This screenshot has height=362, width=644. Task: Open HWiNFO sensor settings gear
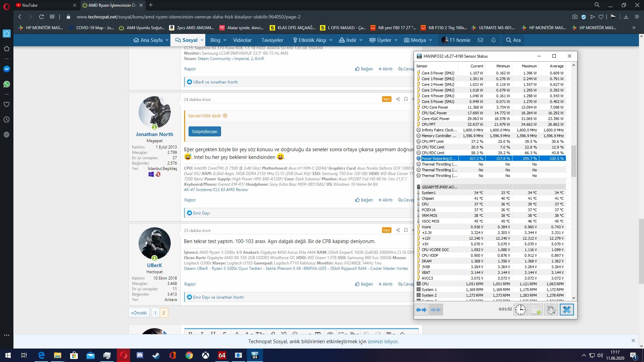pyautogui.click(x=551, y=310)
